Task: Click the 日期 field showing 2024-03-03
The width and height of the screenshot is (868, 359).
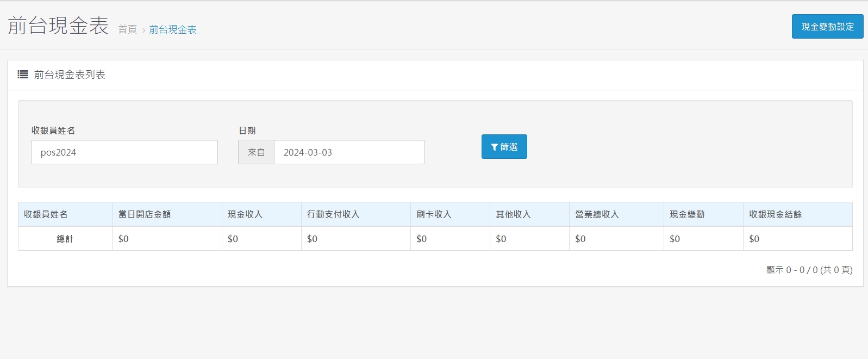Action: pos(349,152)
